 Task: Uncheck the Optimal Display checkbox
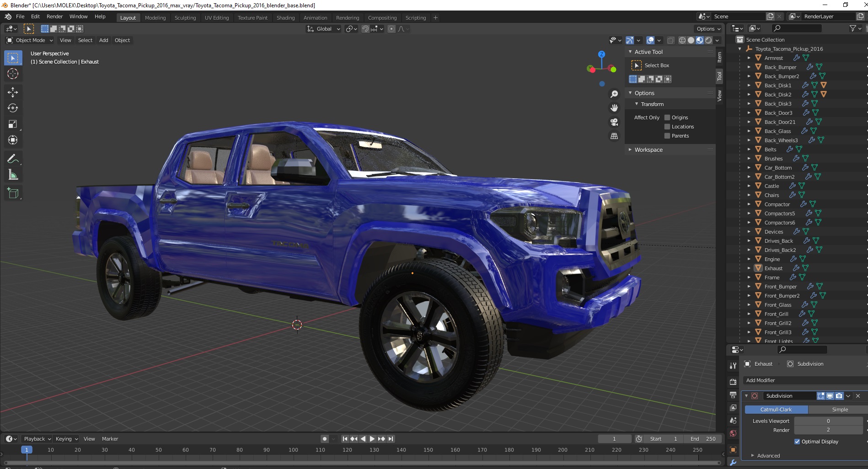click(797, 442)
